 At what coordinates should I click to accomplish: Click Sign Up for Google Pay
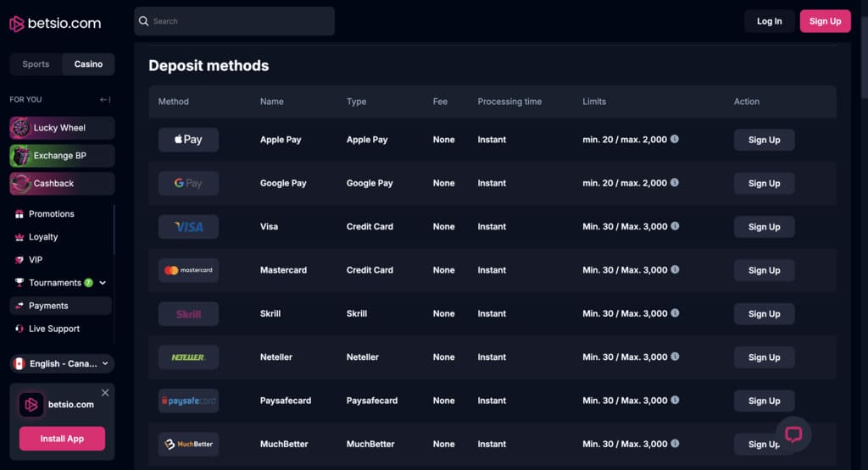(765, 184)
